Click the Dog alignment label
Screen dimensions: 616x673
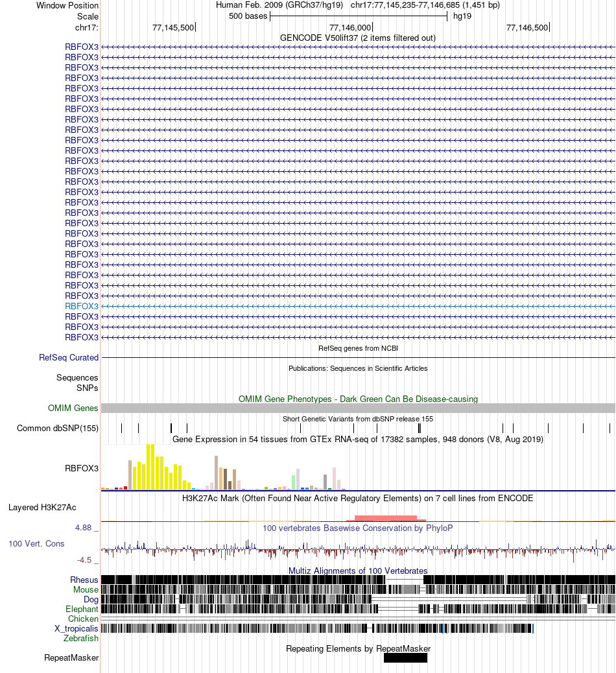pyautogui.click(x=91, y=600)
